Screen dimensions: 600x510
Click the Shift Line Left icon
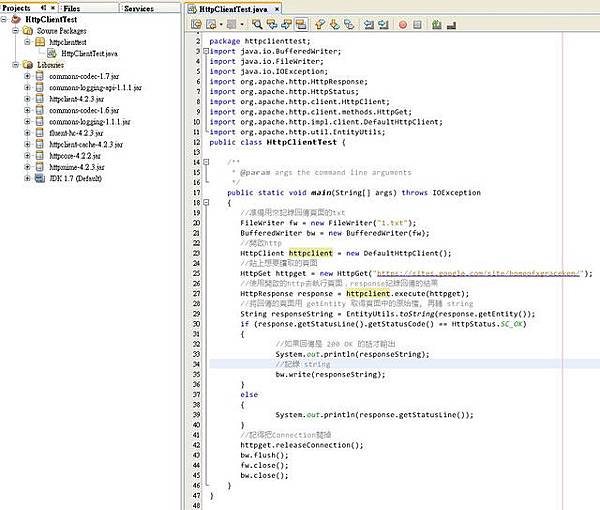[369, 23]
